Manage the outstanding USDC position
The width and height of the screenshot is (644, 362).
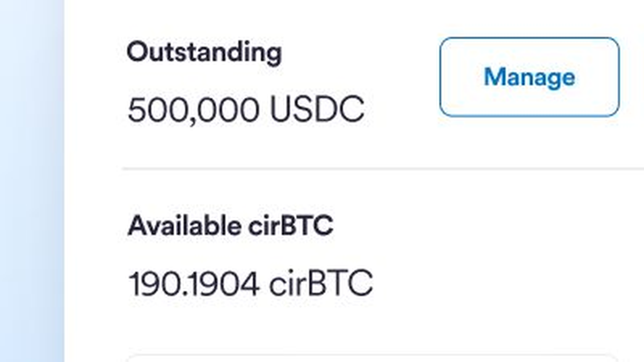tap(529, 77)
